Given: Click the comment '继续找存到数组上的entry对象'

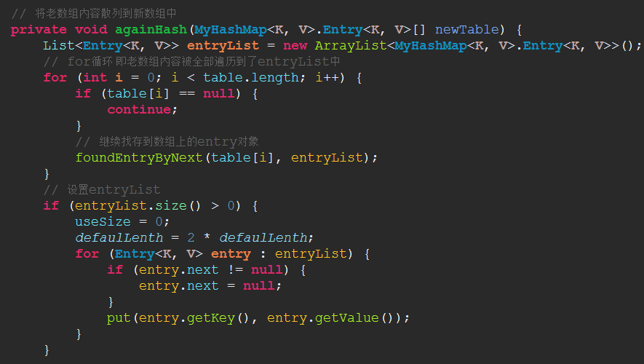Looking at the screenshot, I should tap(167, 142).
